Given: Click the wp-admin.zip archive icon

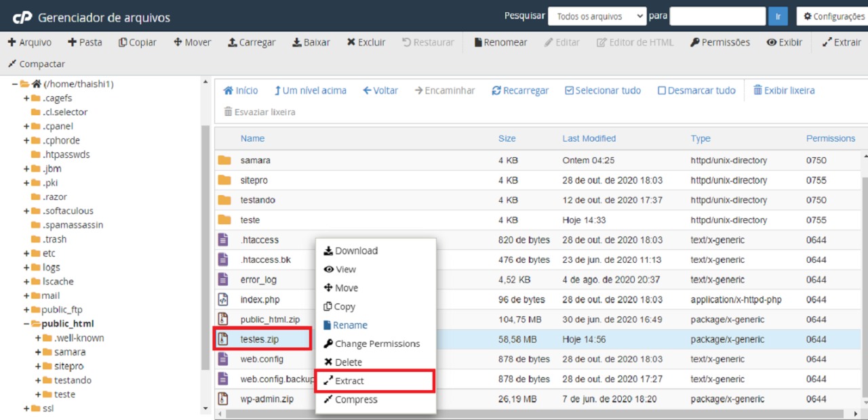Looking at the screenshot, I should click(x=222, y=399).
